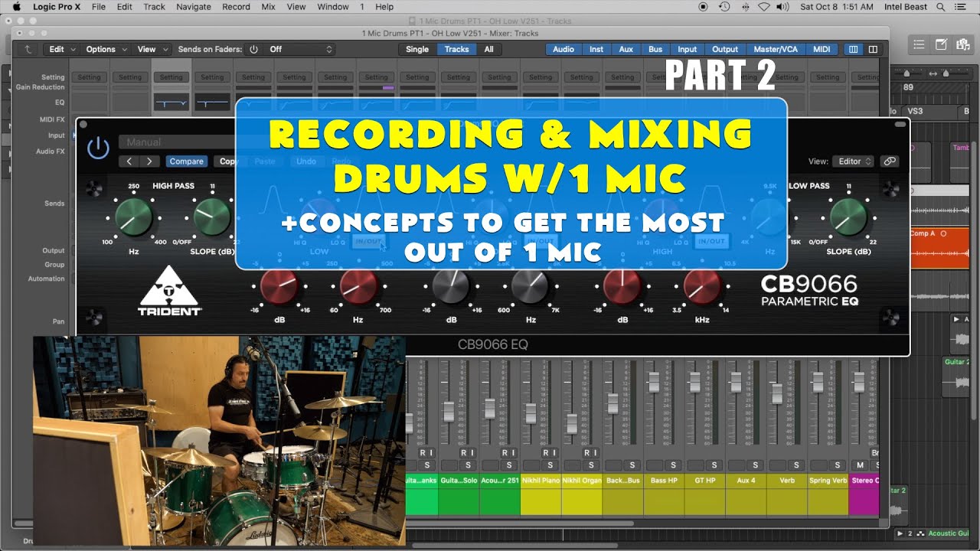
Task: Open Note Pad icon in main window
Action: (941, 45)
